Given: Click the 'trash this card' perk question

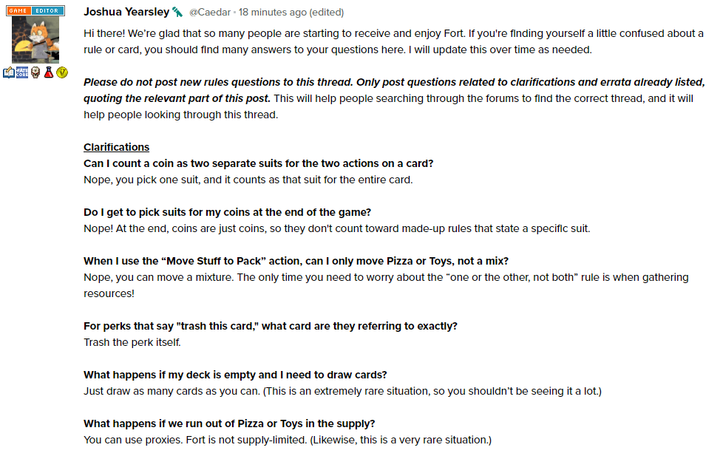Looking at the screenshot, I should coord(269,325).
